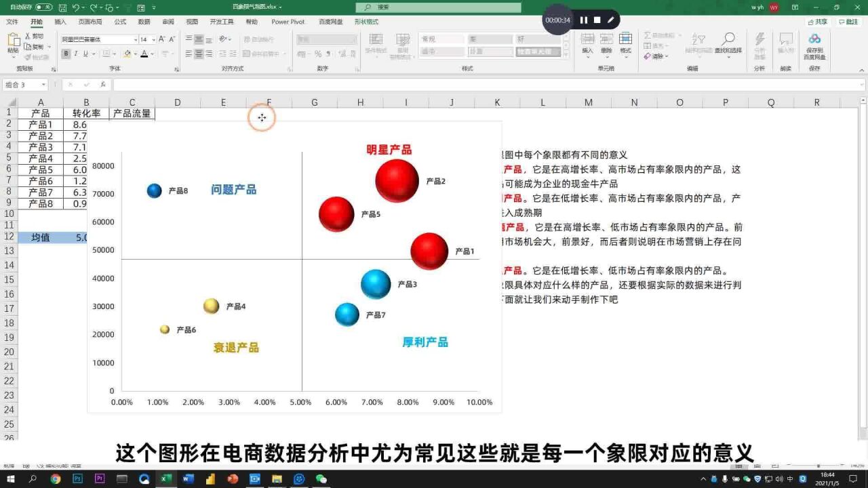
Task: Click the Find and Select magnifier icon
Action: [x=729, y=37]
